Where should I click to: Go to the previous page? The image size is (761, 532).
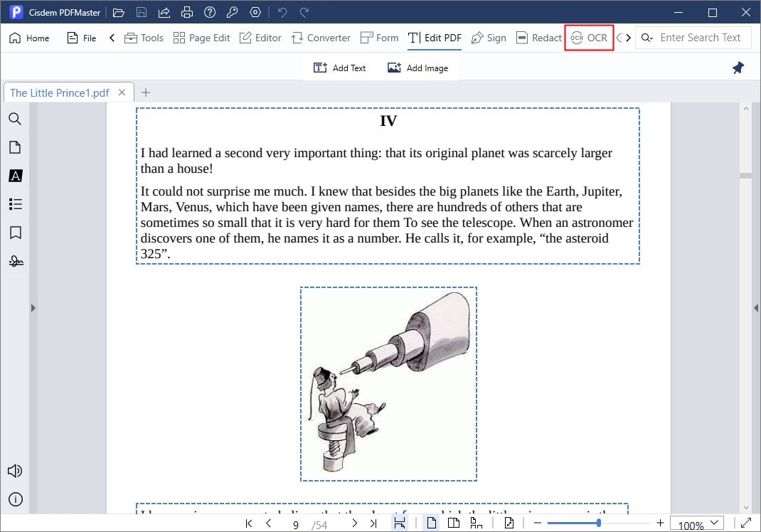point(268,523)
